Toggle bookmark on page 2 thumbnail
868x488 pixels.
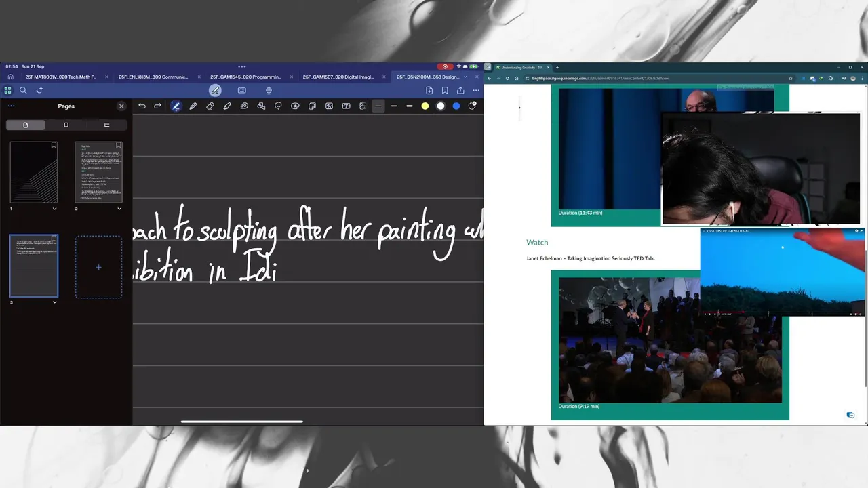coord(118,145)
